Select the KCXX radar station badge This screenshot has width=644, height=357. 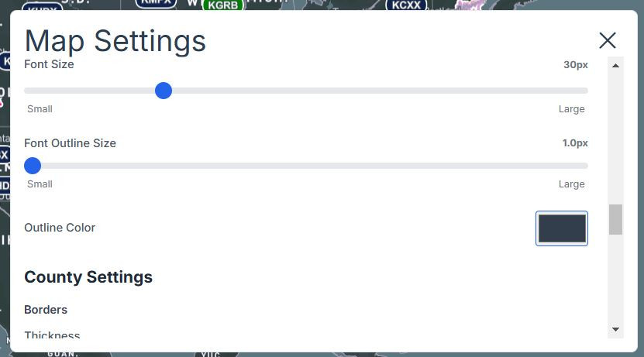pos(406,5)
